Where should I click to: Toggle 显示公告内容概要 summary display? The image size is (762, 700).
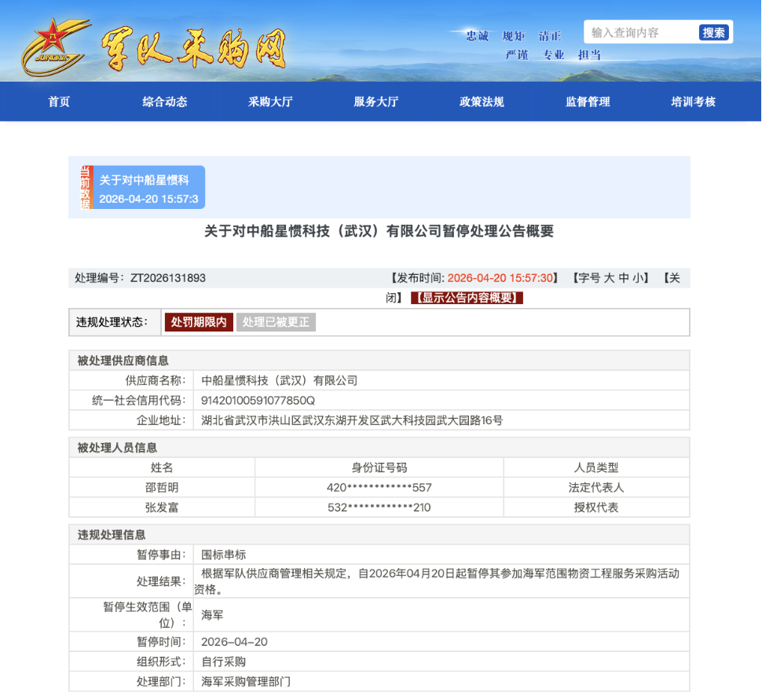click(467, 298)
